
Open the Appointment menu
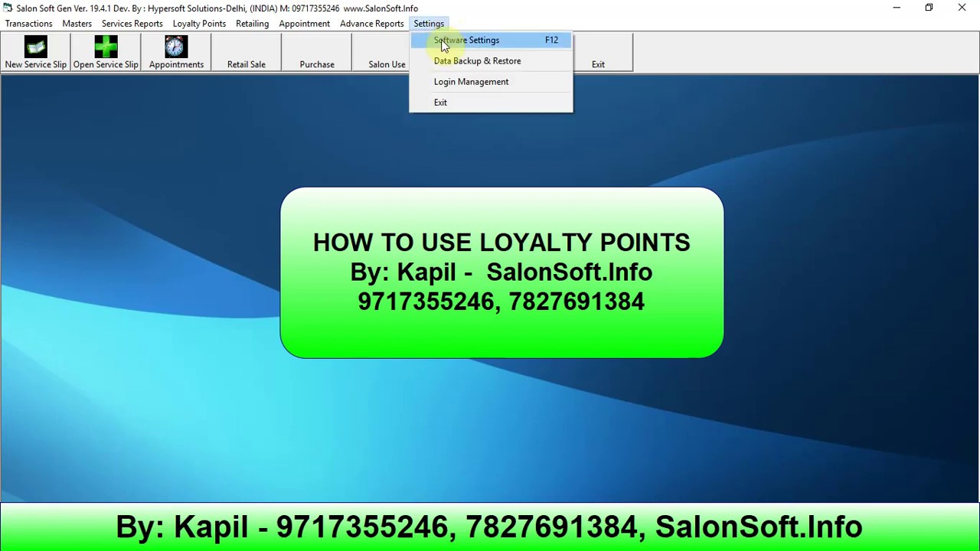(305, 24)
